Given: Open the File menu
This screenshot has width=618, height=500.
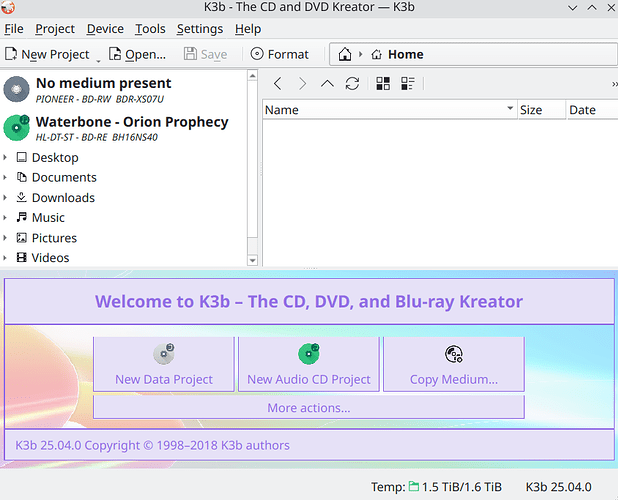Looking at the screenshot, I should pyautogui.click(x=14, y=29).
